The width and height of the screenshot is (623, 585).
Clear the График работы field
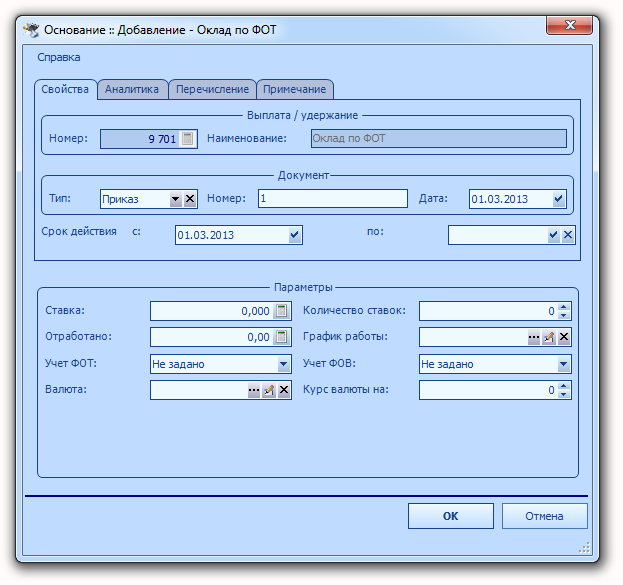point(564,337)
